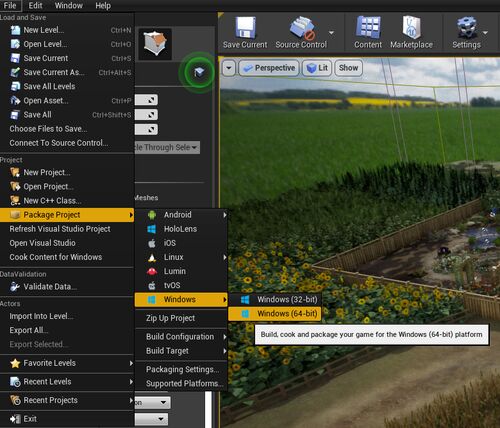Launch Marketplace from the toolbar

click(411, 33)
